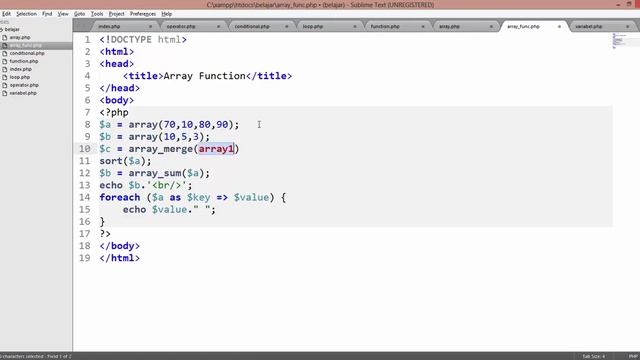Open the Tools menu

click(x=97, y=14)
